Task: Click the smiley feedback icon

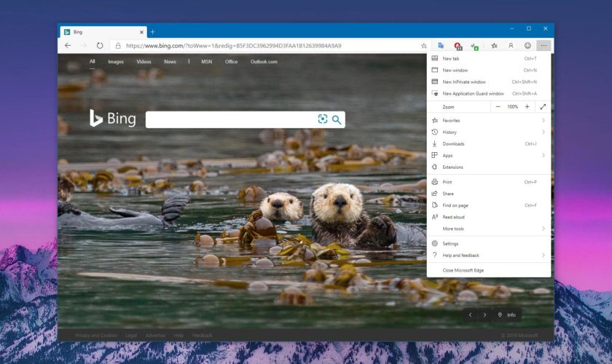Action: 527,45
